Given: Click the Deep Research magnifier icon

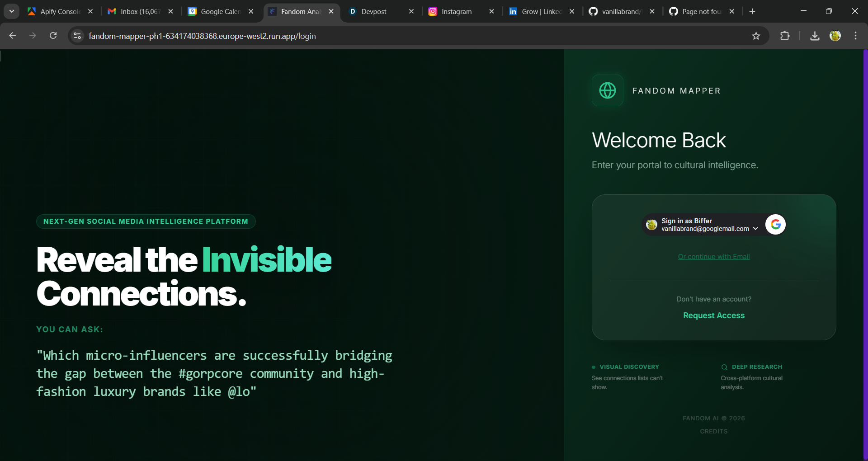Looking at the screenshot, I should (x=724, y=367).
